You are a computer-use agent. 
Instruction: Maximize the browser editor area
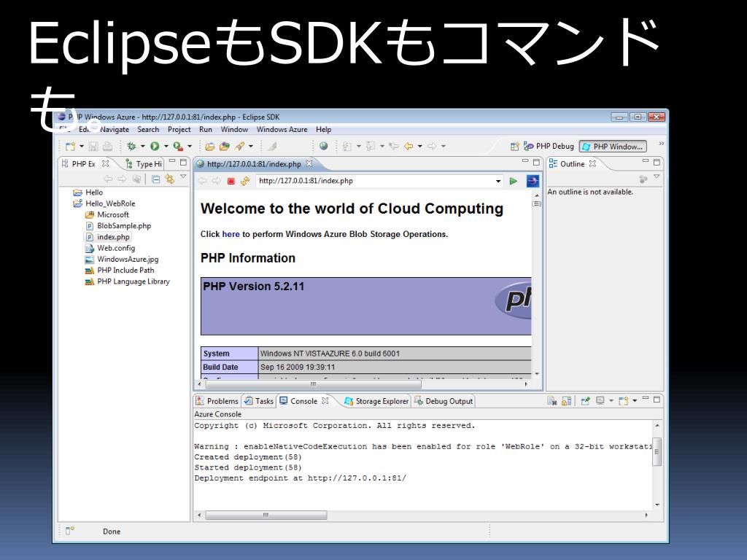coord(536,162)
